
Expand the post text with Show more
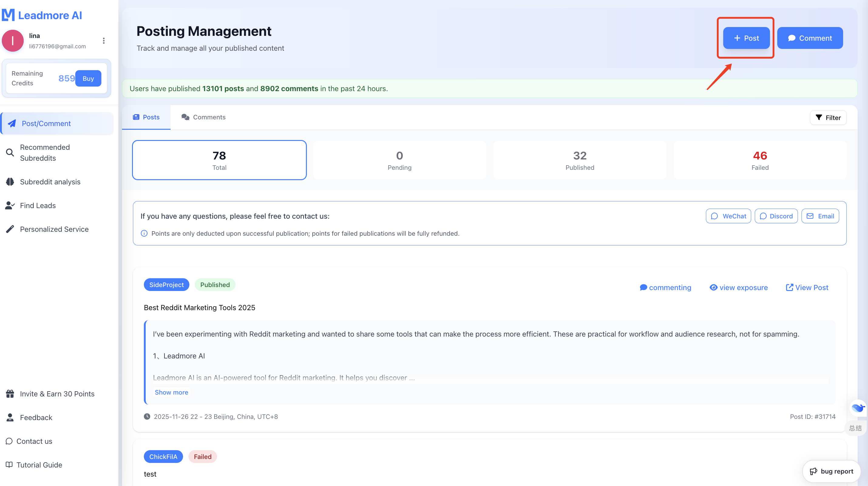coord(171,392)
